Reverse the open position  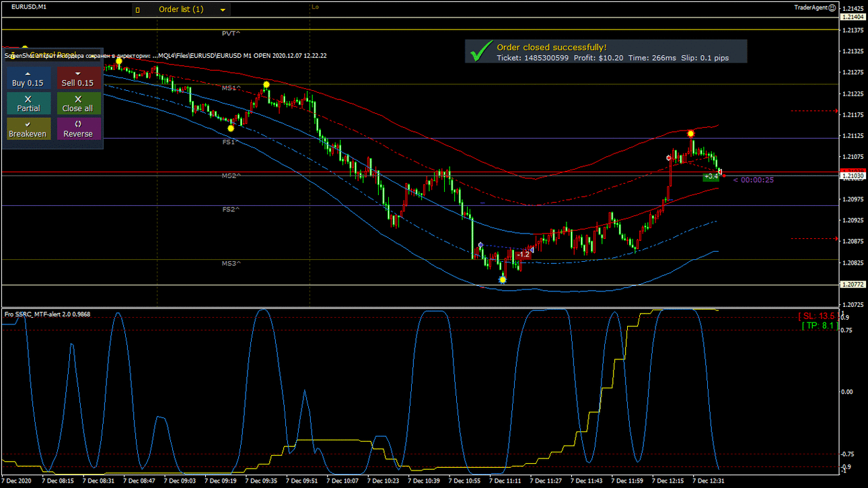click(x=77, y=129)
